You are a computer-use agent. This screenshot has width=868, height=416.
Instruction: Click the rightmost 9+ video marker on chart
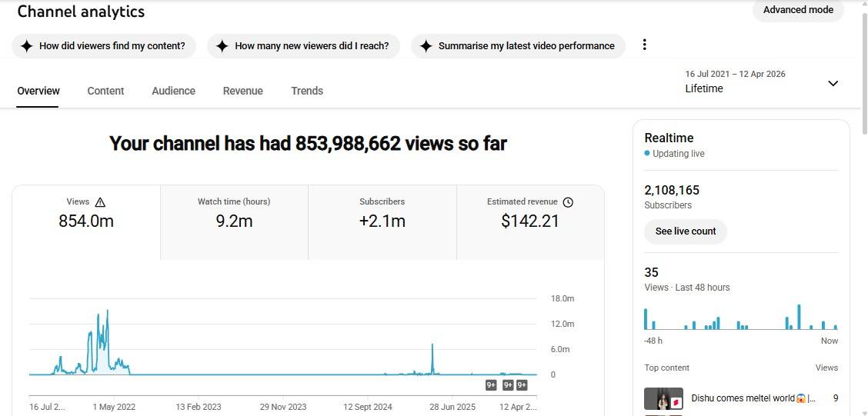pyautogui.click(x=522, y=385)
